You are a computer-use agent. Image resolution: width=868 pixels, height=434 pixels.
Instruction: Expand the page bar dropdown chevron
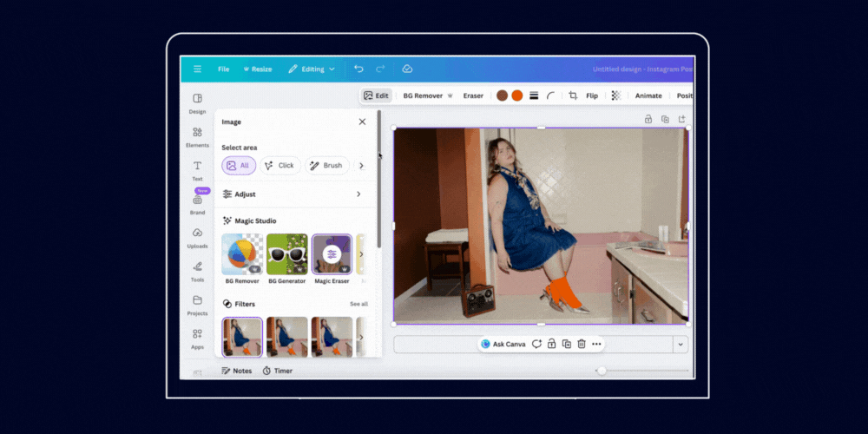point(681,345)
